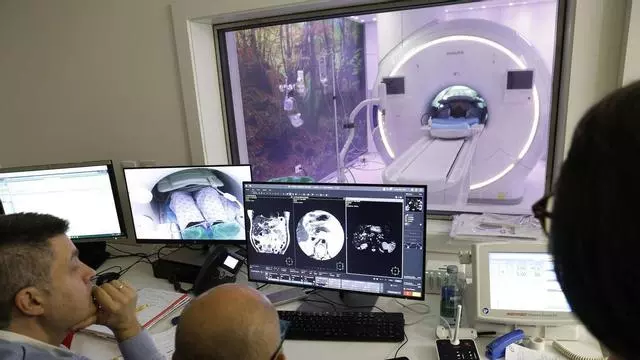Viewport: 640px width, 360px height.
Task: Select the coronal abdomen scan image
Action: 269,233
